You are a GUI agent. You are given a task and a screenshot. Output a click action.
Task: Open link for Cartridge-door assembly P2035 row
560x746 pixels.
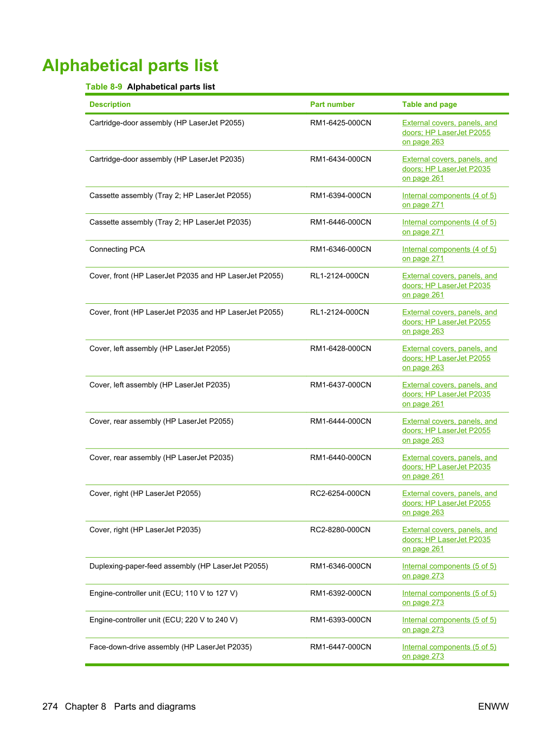(449, 169)
